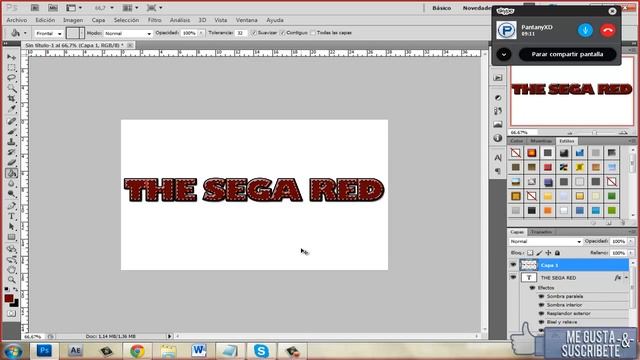The height and width of the screenshot is (360, 640).
Task: Open the tool preset picker arrow
Action: tap(25, 33)
